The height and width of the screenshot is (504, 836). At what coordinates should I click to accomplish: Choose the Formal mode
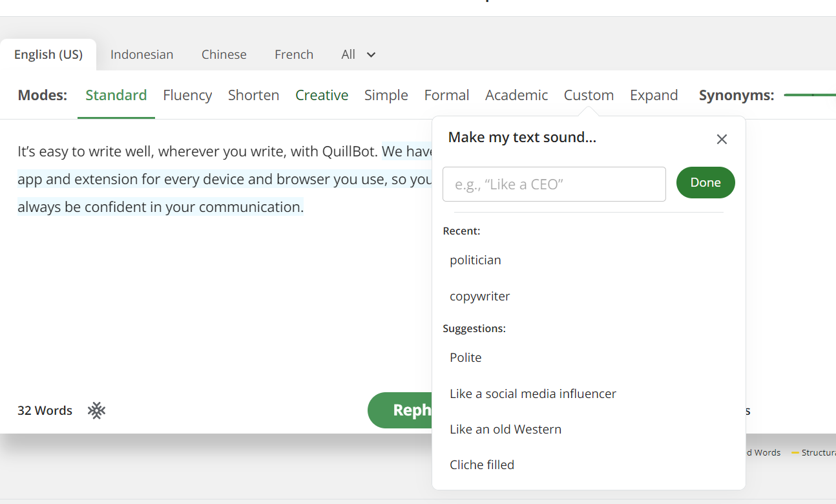(x=446, y=96)
